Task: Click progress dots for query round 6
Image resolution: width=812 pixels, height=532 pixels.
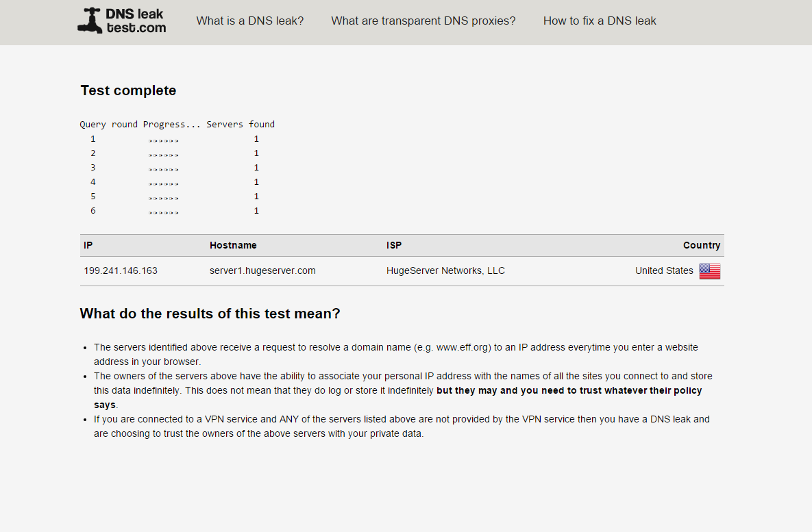Action: [163, 212]
